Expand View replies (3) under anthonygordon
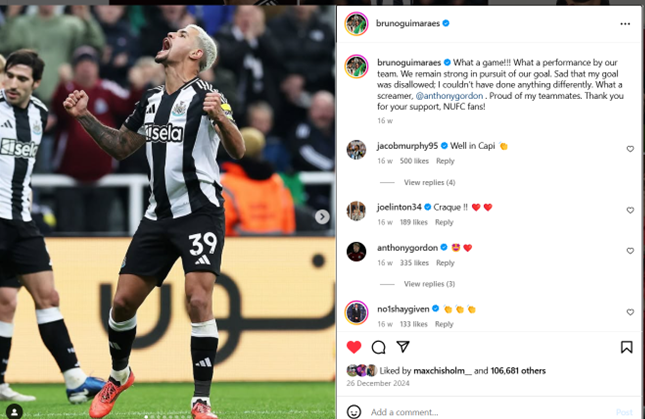This screenshot has width=645, height=419. [x=429, y=284]
